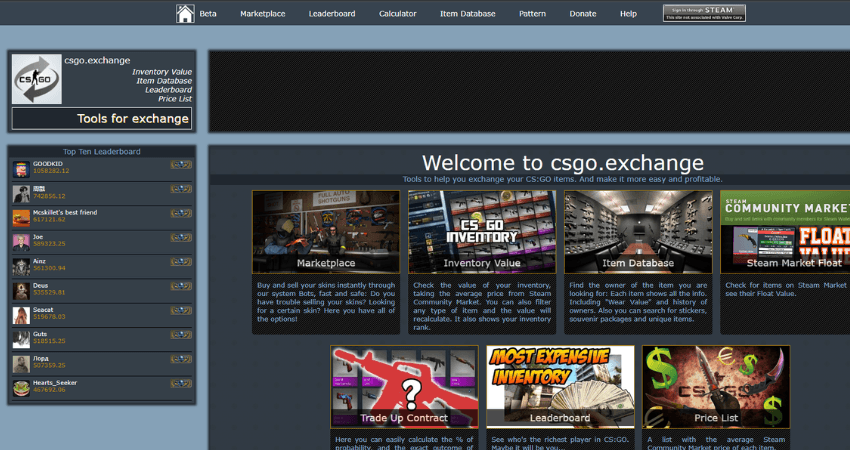850x450 pixels.
Task: Open Price List link in sidebar header
Action: (x=175, y=99)
